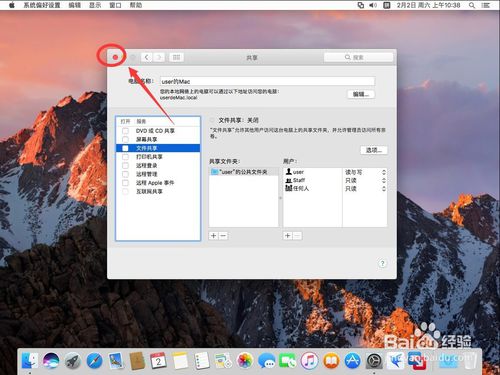
Task: Open Notes icon in the Dock
Action: click(180, 361)
